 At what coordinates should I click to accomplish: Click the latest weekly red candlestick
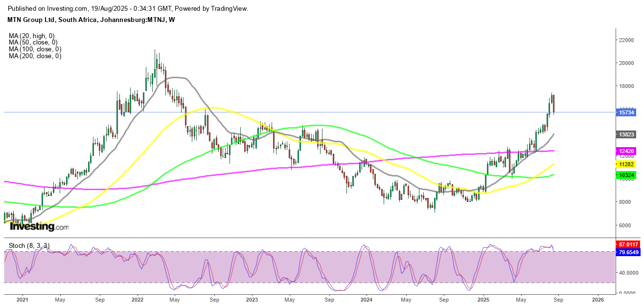[x=554, y=104]
